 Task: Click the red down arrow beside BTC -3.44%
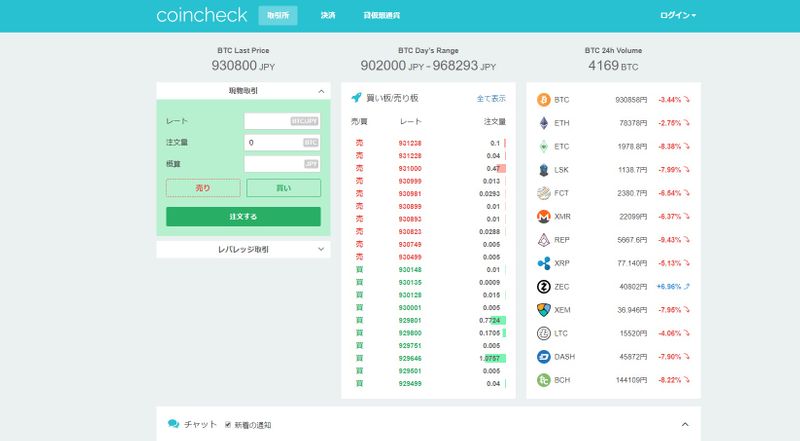687,100
